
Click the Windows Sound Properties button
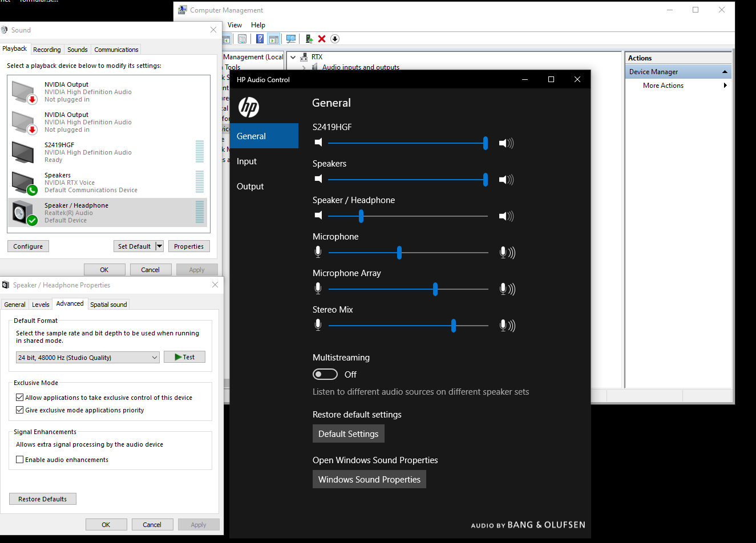tap(369, 480)
